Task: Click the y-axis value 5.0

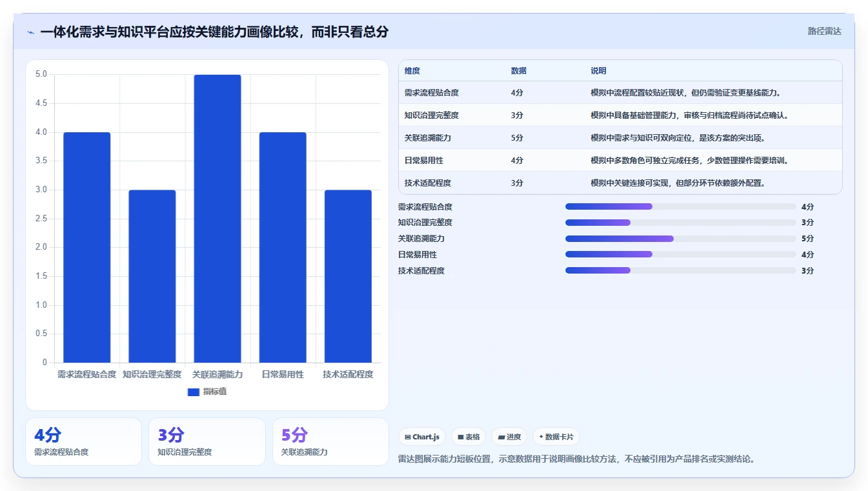Action: pyautogui.click(x=41, y=74)
